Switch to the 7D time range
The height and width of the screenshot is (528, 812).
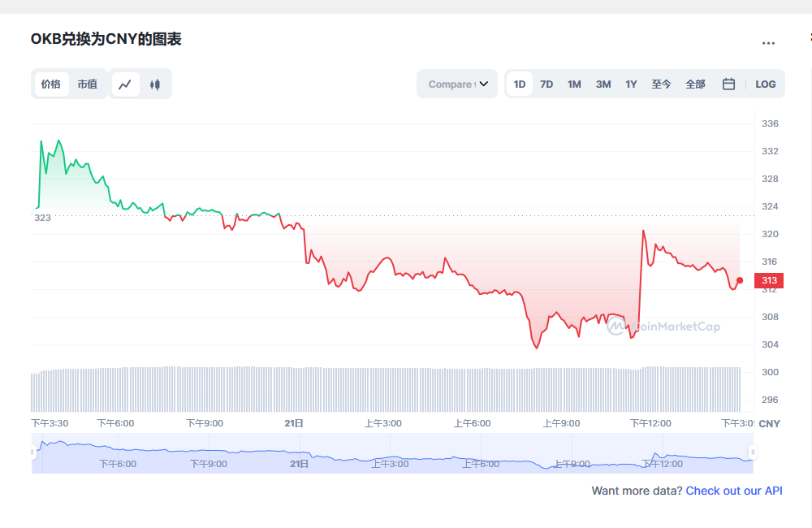(546, 84)
